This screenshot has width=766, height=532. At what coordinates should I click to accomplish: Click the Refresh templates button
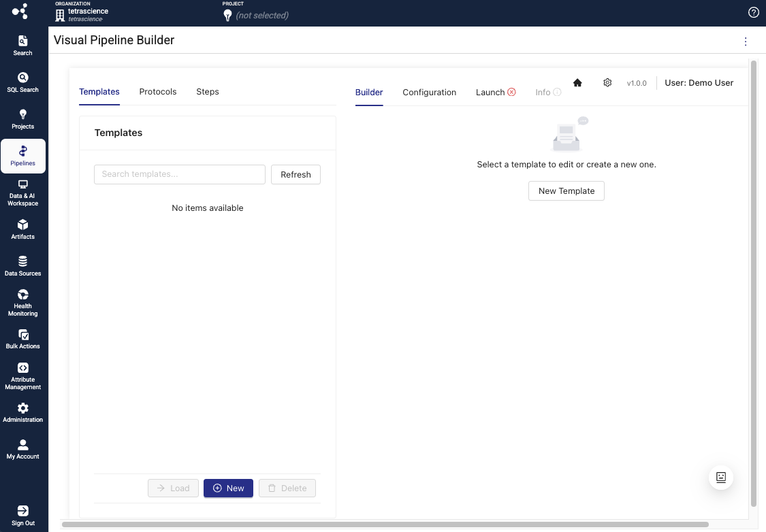296,174
